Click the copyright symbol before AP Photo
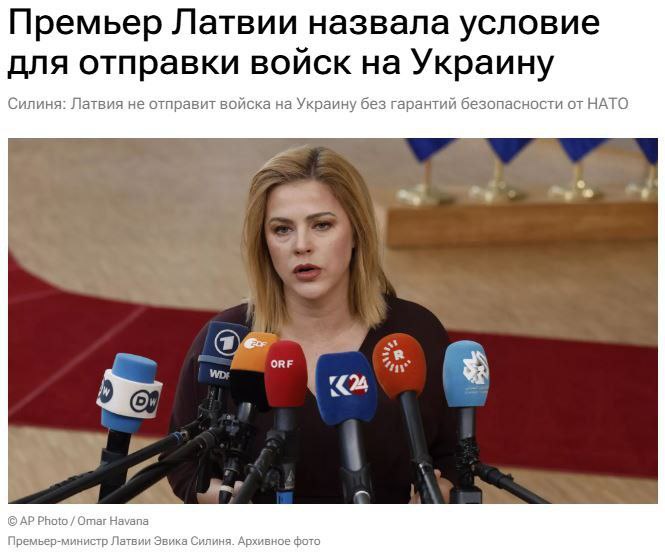 13,521
